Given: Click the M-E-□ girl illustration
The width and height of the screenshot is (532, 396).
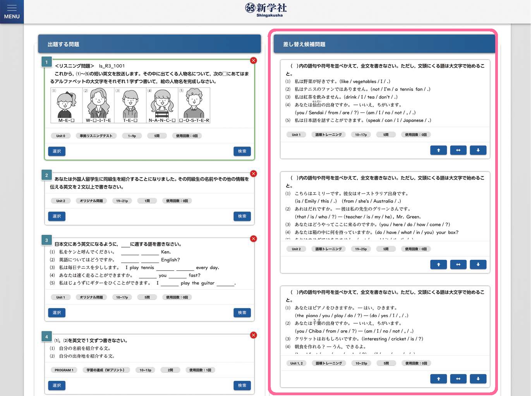Looking at the screenshot, I should pyautogui.click(x=67, y=105).
